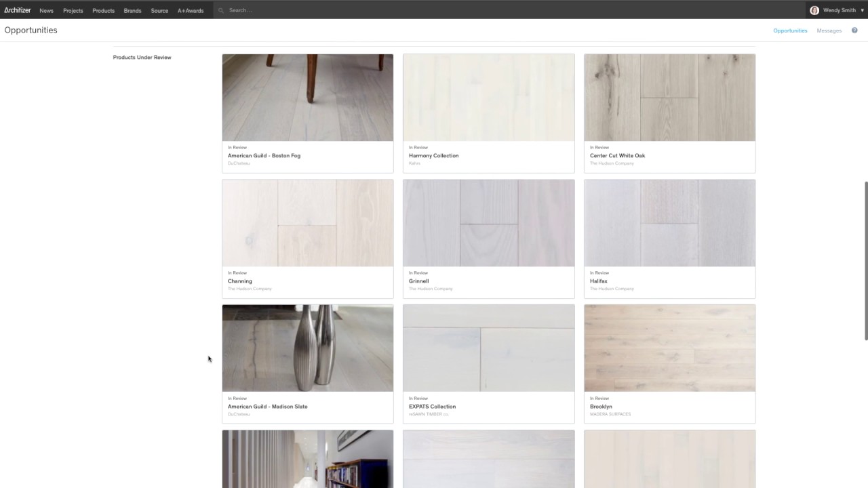
Task: Click the Harmony Collection title
Action: 433,156
